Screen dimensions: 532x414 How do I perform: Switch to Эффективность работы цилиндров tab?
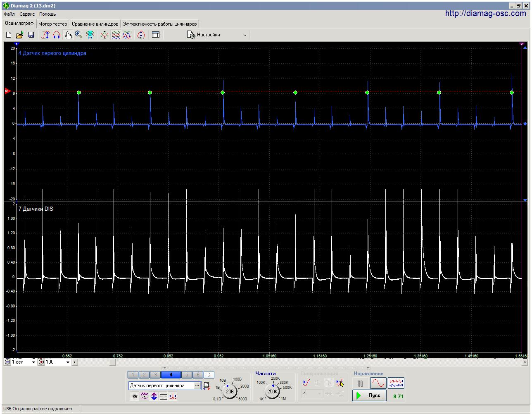click(159, 24)
